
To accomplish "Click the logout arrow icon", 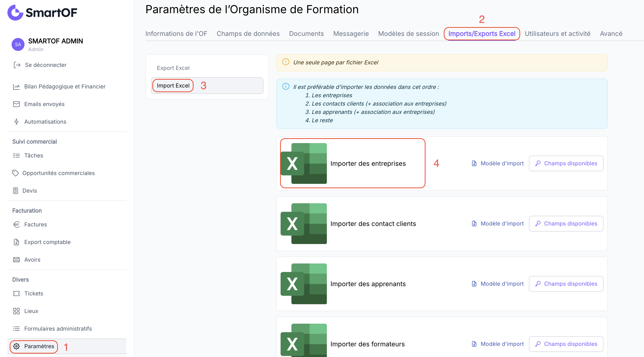I will (x=17, y=65).
